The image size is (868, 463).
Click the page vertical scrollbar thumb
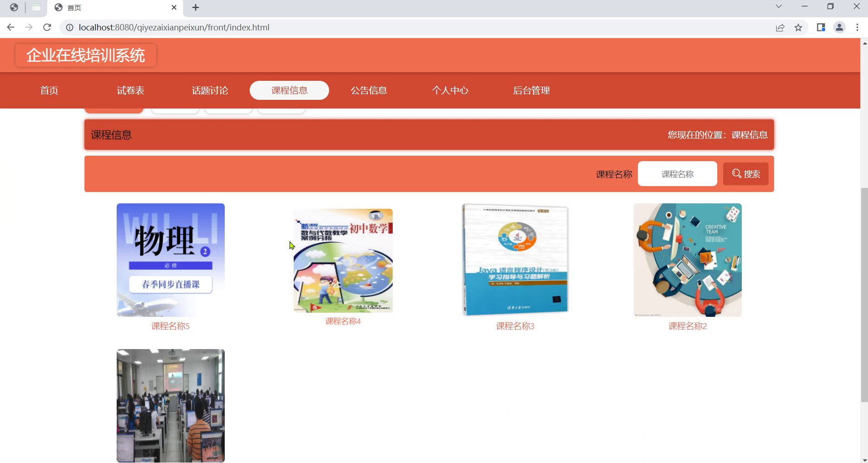click(x=864, y=295)
